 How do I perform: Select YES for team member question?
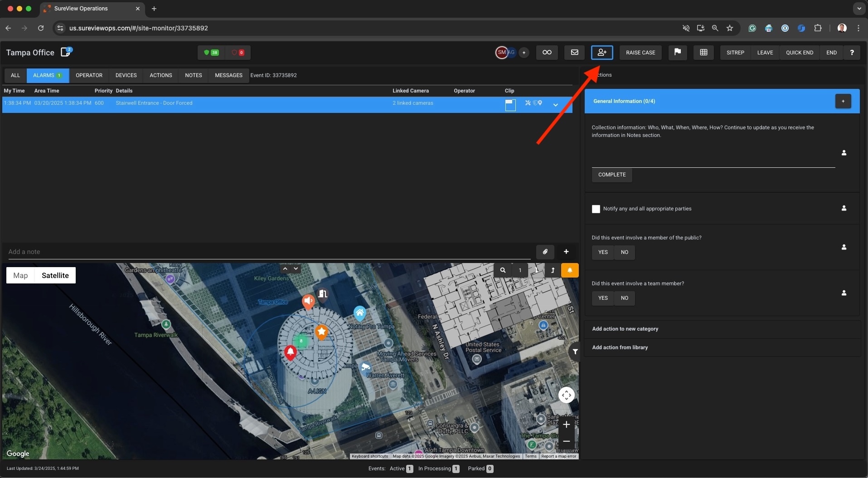click(x=602, y=298)
